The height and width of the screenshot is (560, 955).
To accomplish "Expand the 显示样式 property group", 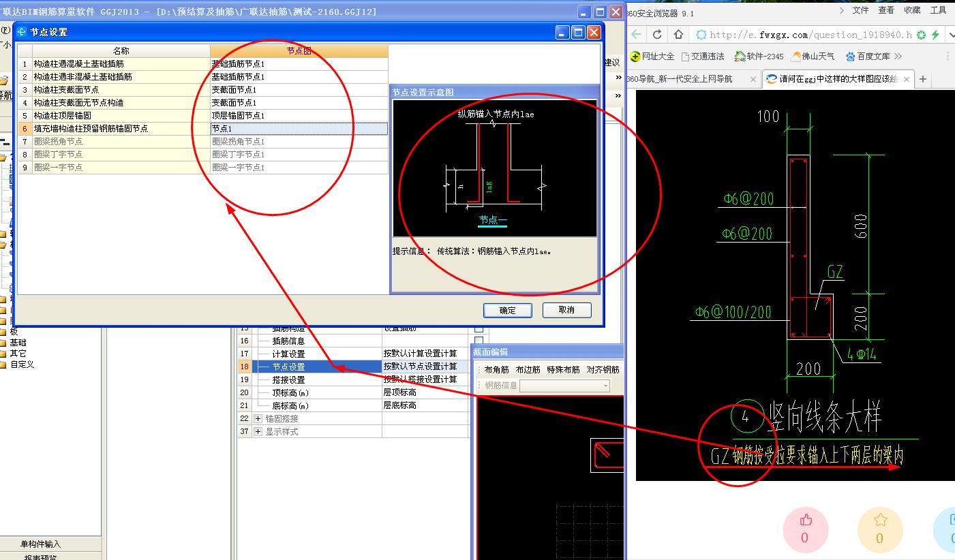I will 258,432.
